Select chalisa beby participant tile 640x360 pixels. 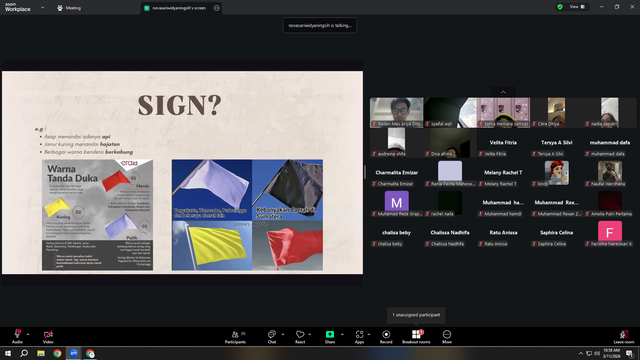(x=397, y=233)
